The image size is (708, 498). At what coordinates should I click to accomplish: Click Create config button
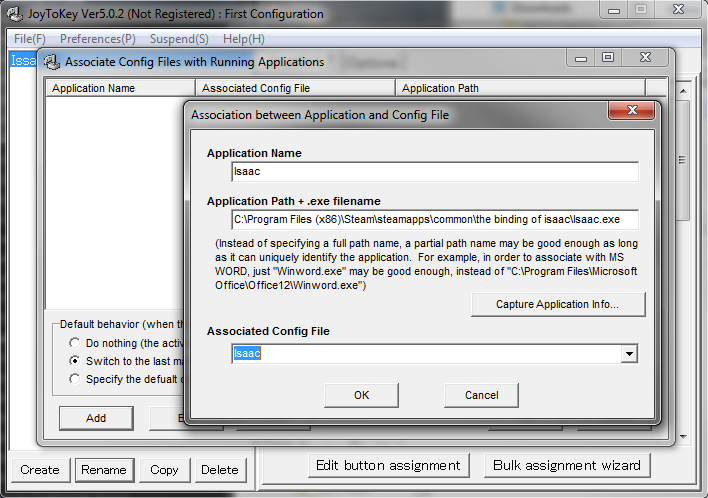tap(40, 470)
